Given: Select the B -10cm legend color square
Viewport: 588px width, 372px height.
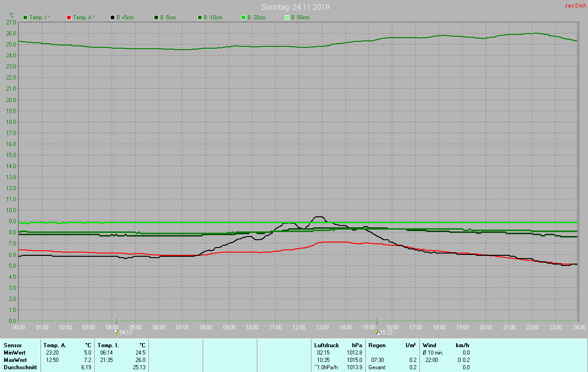Looking at the screenshot, I should click(x=200, y=17).
